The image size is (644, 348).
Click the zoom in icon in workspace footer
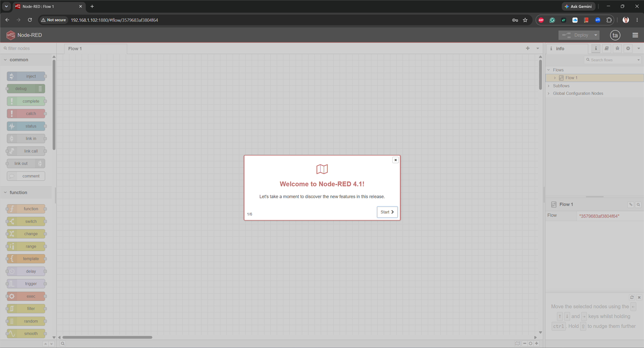point(537,344)
